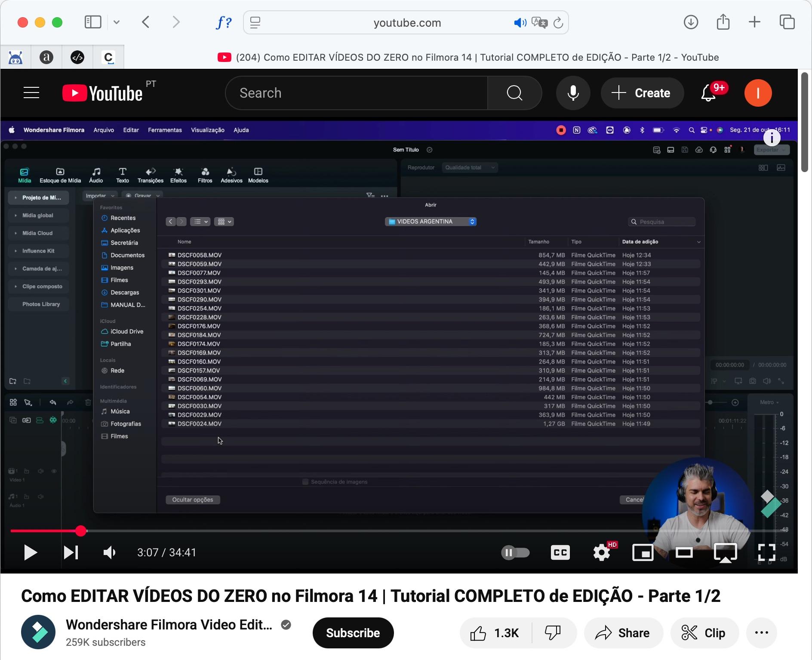This screenshot has height=660, width=812.
Task: Click the DSCF0058.MOV file row
Action: 431,255
